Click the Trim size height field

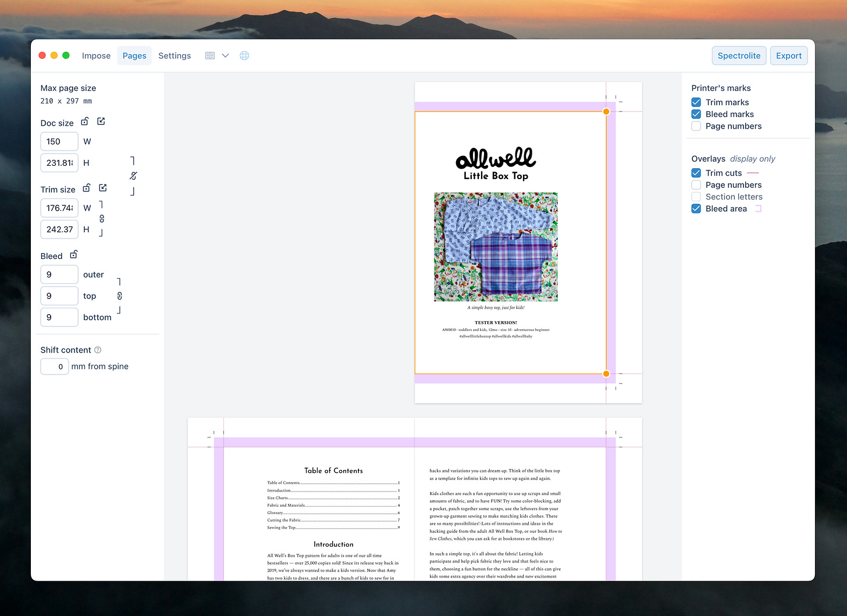click(59, 229)
